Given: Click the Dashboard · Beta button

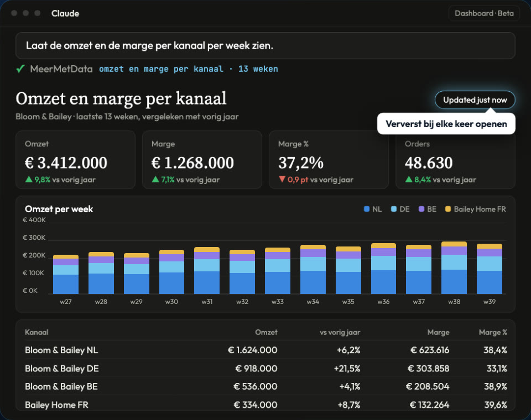Looking at the screenshot, I should (484, 13).
